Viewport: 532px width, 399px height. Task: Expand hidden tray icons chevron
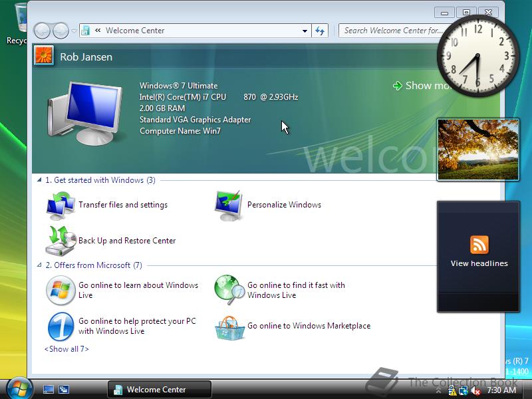(439, 390)
